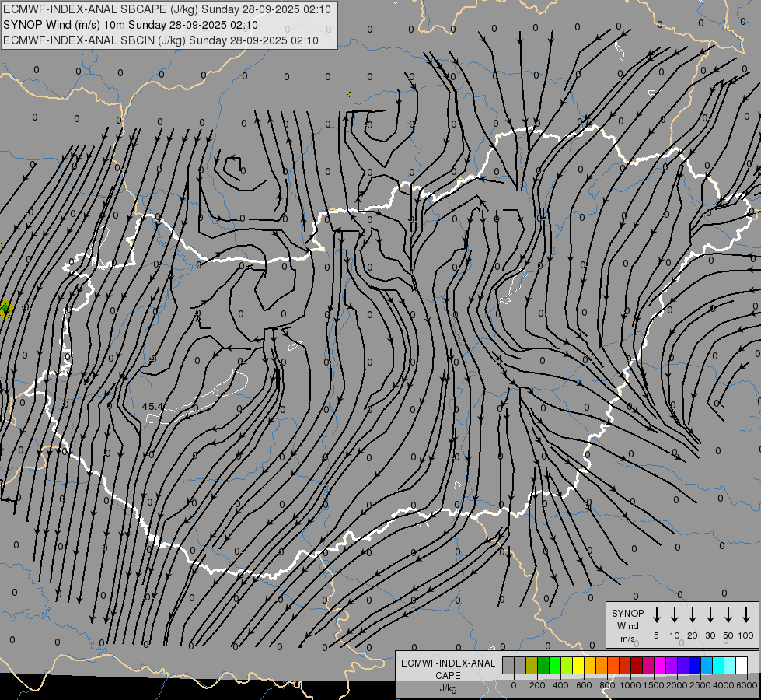Image resolution: width=761 pixels, height=700 pixels.
Task: Click the 600 tick label in CAPE legend
Action: [x=584, y=685]
